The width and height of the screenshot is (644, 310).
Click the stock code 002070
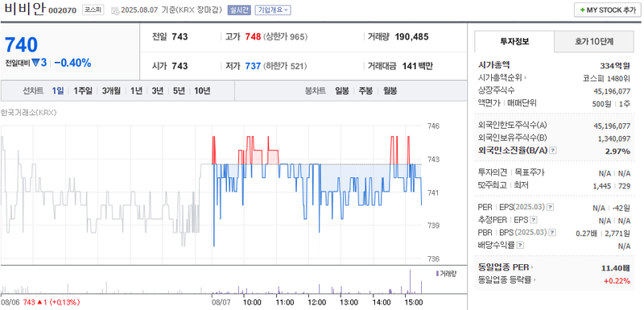click(63, 10)
